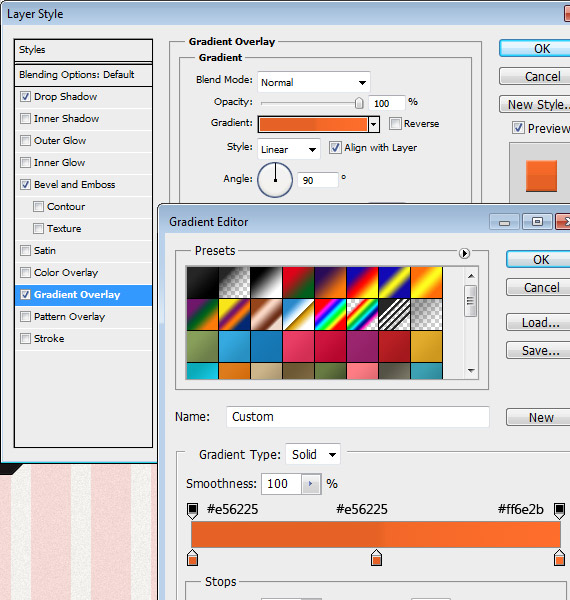Enable the Texture checkbox
The width and height of the screenshot is (570, 600).
pyautogui.click(x=38, y=228)
